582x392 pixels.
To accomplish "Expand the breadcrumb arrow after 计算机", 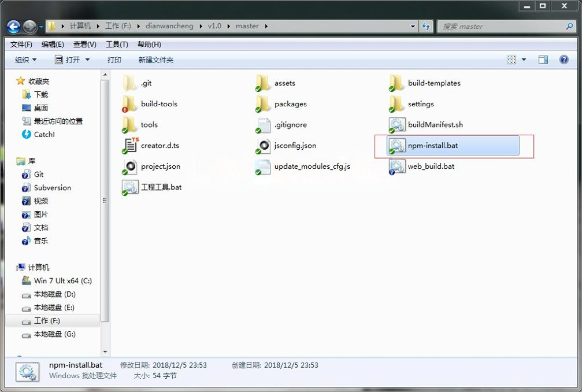I will pos(98,26).
